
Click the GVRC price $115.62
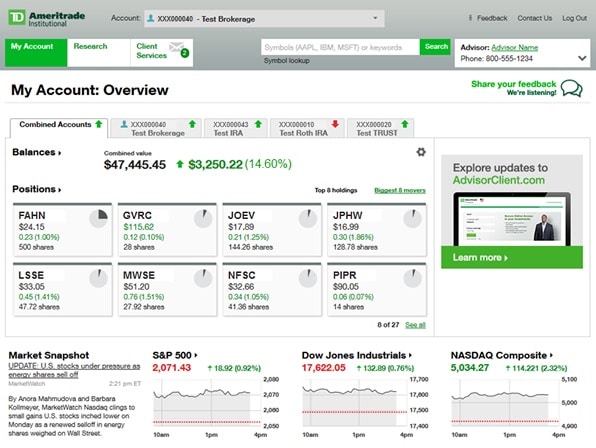click(138, 227)
